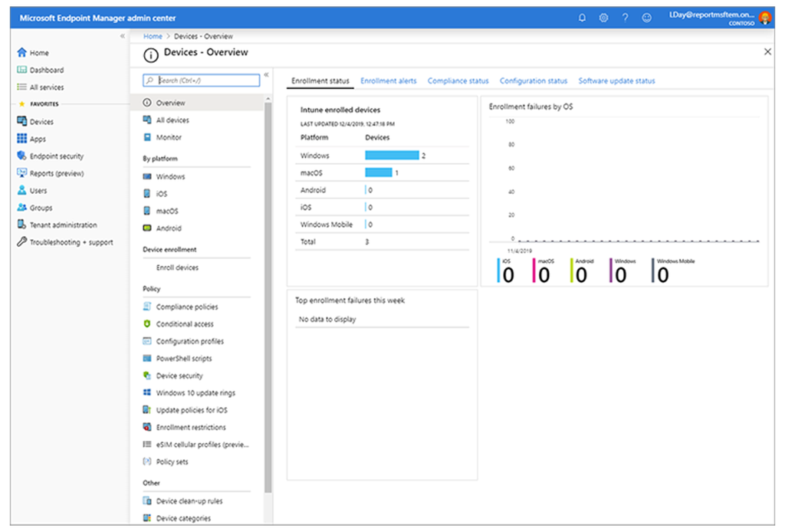Switch to the Enrollment status tab
Image resolution: width=785 pixels, height=532 pixels.
(x=320, y=80)
